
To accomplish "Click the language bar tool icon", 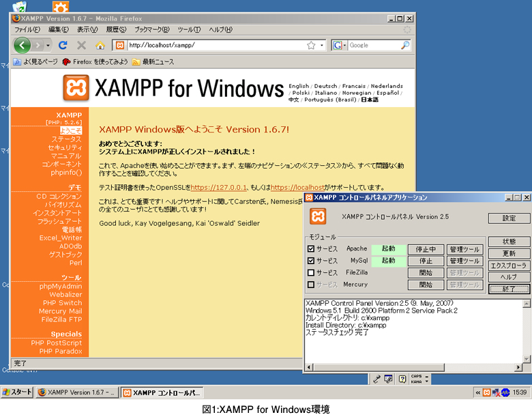I will (376, 379).
